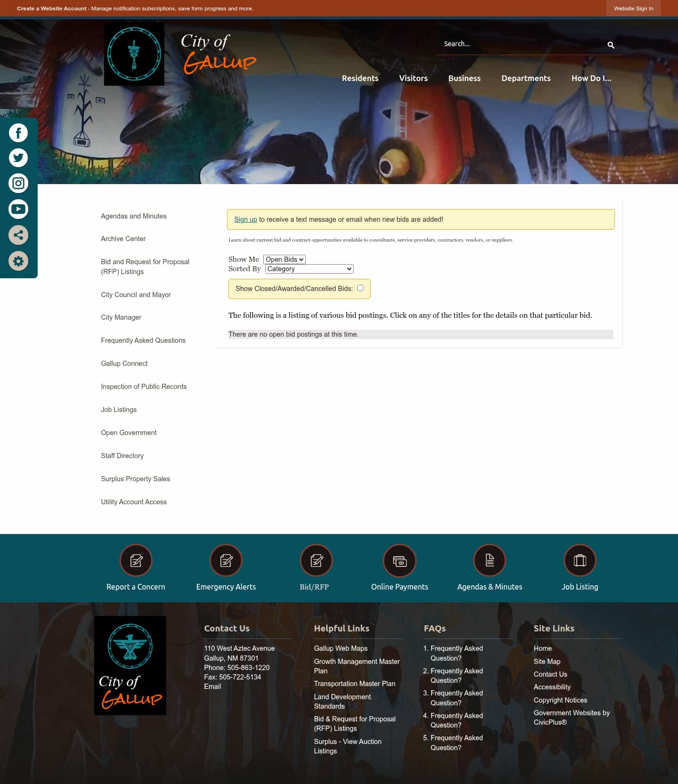Click the Online Payments icon

[400, 560]
